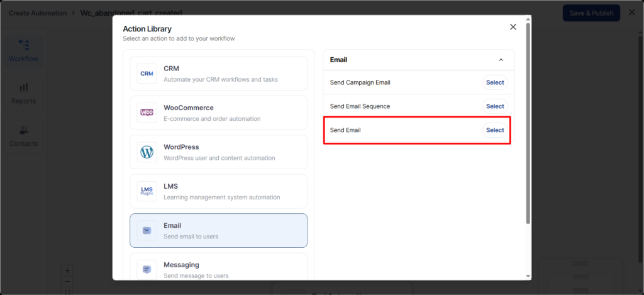Screen dimensions: 644x295
Task: Close the Action Library dialog
Action: pyautogui.click(x=513, y=27)
